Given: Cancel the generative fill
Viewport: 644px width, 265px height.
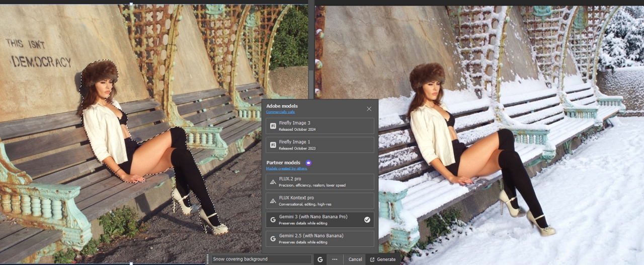Looking at the screenshot, I should point(355,259).
